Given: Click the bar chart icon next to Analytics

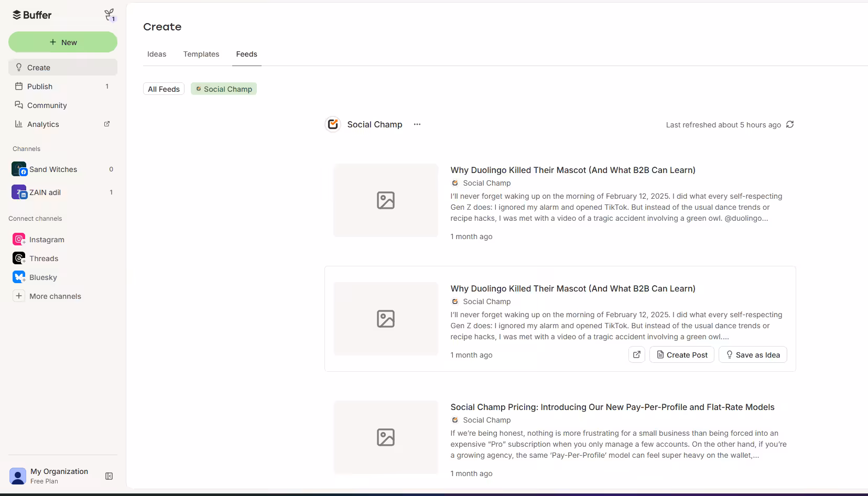Looking at the screenshot, I should pos(19,124).
